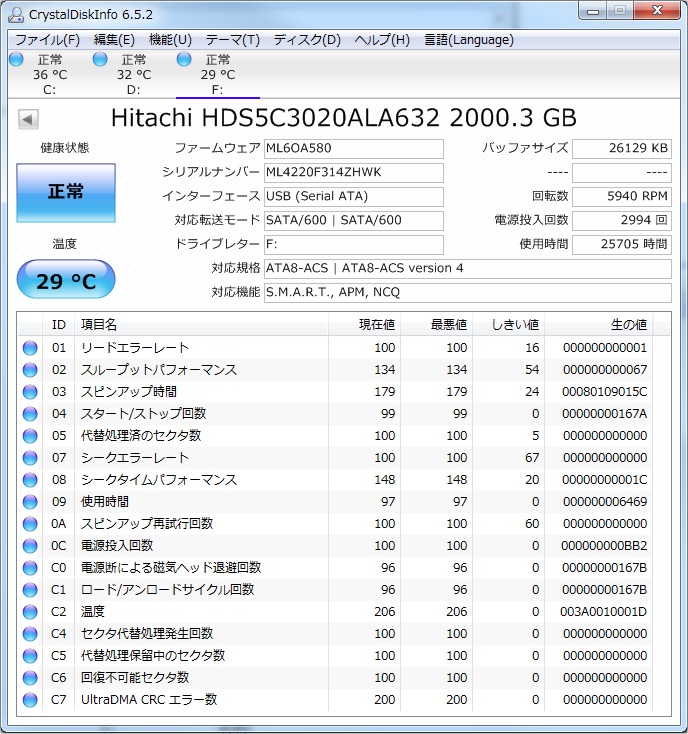The image size is (688, 734).
Task: Switch to the F: disk 29 °C tab
Action: (x=218, y=74)
